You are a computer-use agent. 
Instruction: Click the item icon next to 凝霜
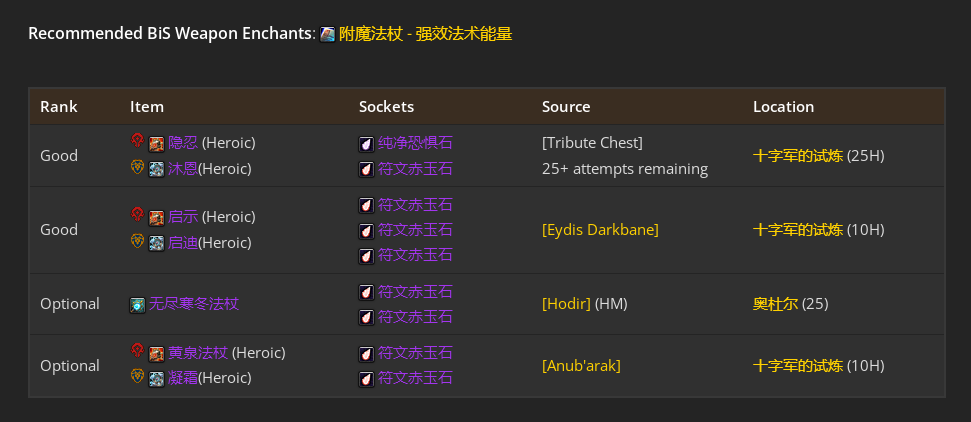[156, 378]
